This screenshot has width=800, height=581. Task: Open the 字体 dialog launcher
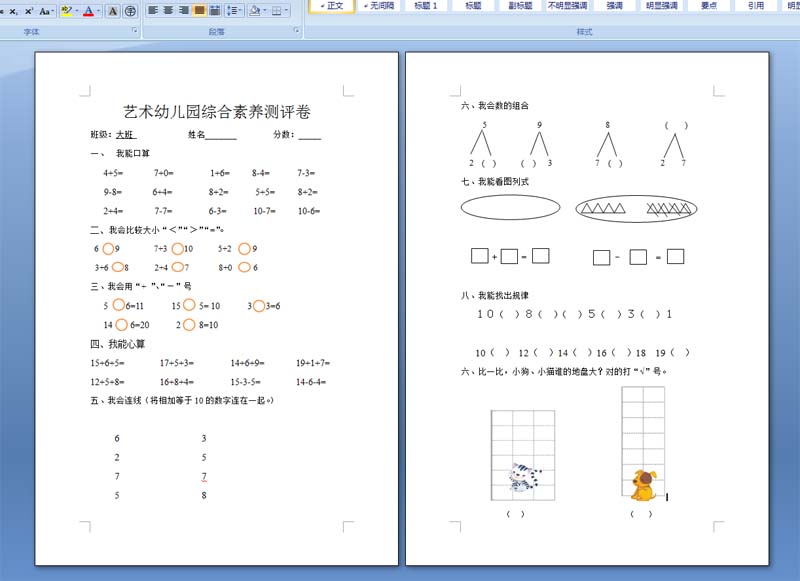pyautogui.click(x=135, y=31)
